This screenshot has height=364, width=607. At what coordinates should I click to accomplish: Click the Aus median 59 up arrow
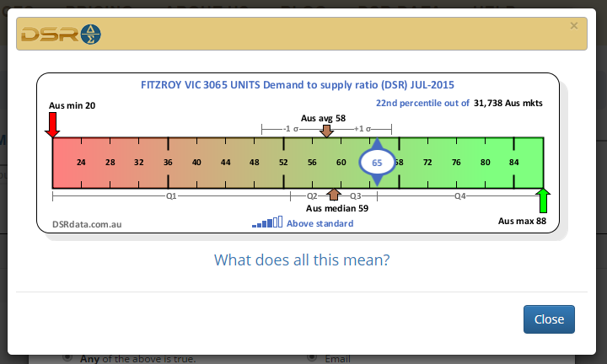[334, 195]
